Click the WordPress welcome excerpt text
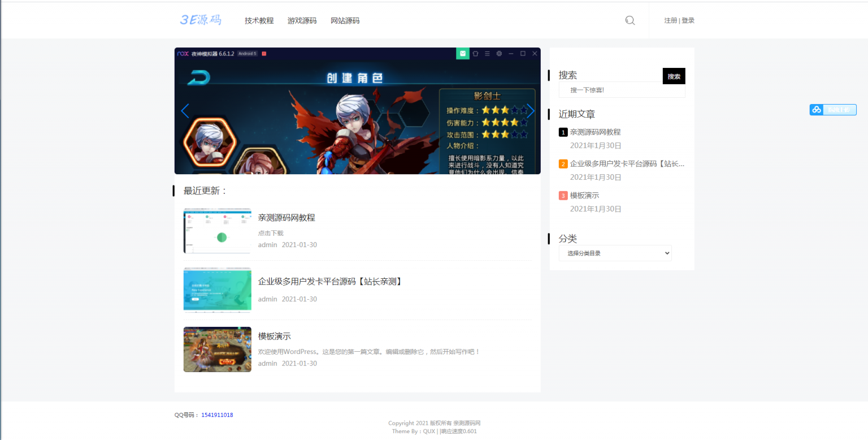Screen dimensions: 868x440 [369, 351]
